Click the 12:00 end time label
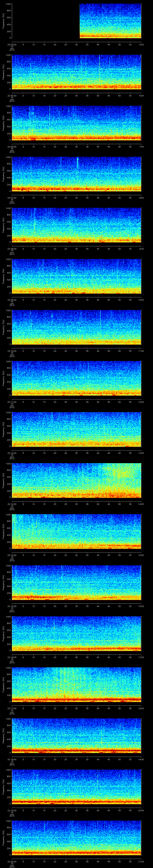 coord(141,402)
